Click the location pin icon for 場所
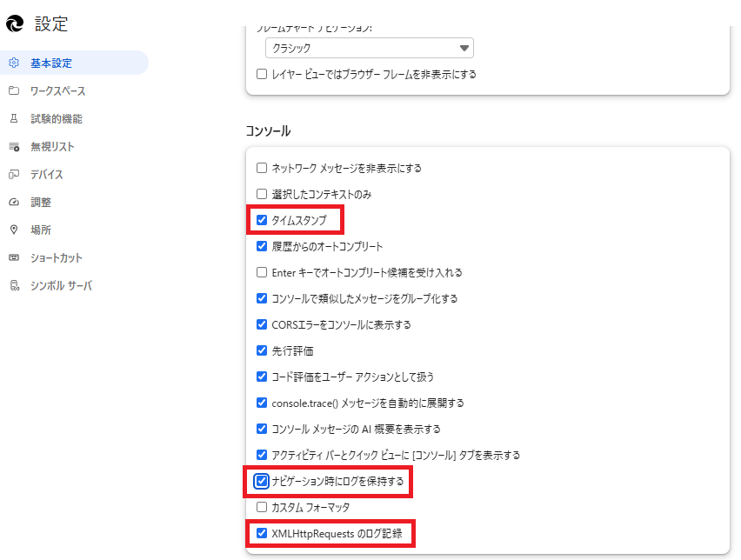 pyautogui.click(x=14, y=230)
